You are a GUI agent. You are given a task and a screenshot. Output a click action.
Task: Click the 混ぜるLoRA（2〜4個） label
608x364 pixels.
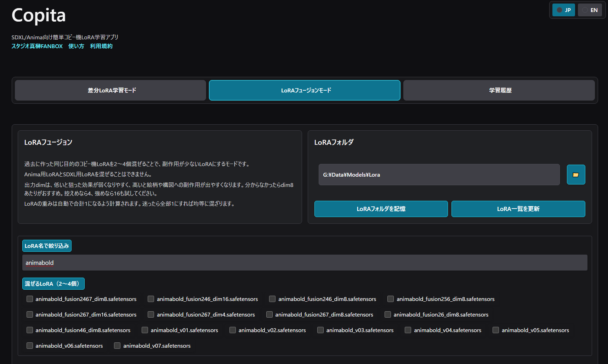(53, 284)
